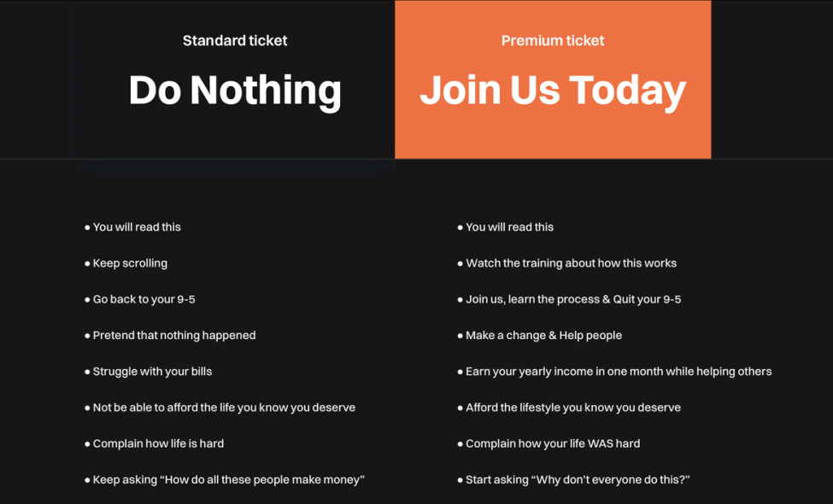833x504 pixels.
Task: Click the "Premium ticket" label
Action: click(x=553, y=40)
